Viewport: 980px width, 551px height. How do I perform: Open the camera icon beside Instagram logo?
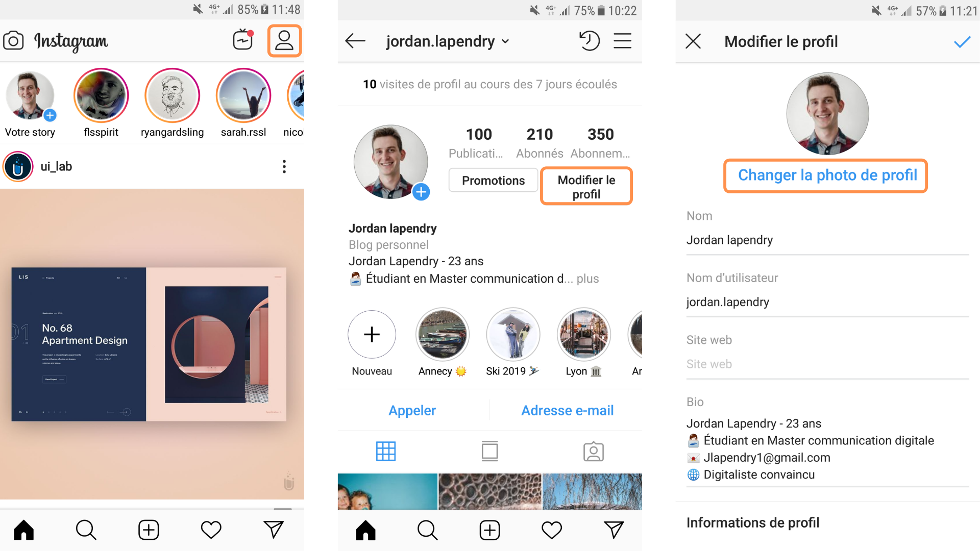tap(13, 41)
